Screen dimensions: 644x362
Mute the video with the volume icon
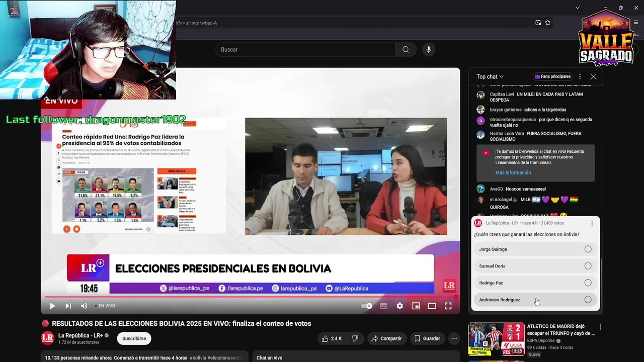pos(84,306)
